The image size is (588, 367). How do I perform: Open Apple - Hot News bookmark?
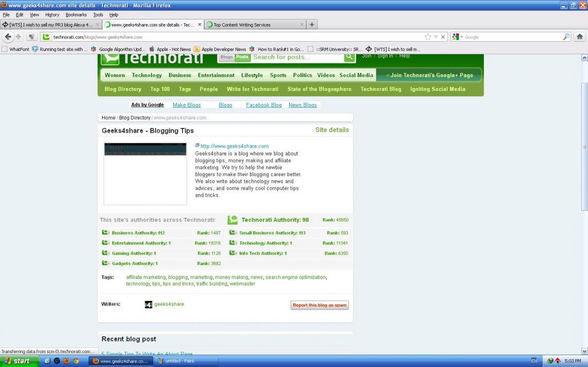coord(170,49)
